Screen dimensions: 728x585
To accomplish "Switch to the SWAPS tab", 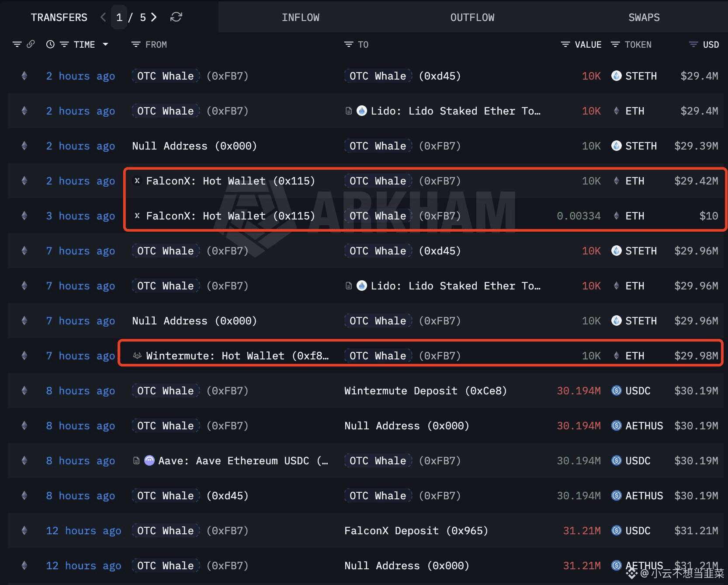I will (644, 17).
